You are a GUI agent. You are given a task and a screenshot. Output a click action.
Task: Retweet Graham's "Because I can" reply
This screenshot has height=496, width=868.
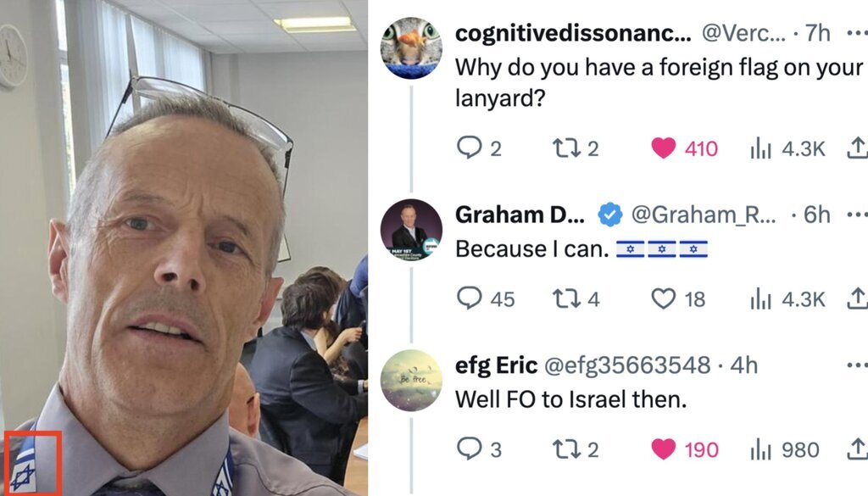(x=565, y=298)
